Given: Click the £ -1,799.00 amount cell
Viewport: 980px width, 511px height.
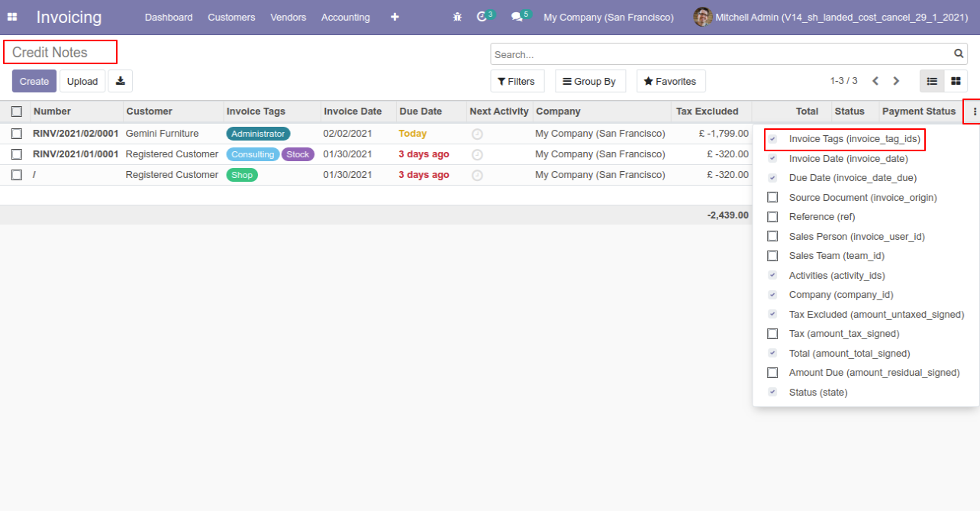Looking at the screenshot, I should tap(724, 134).
